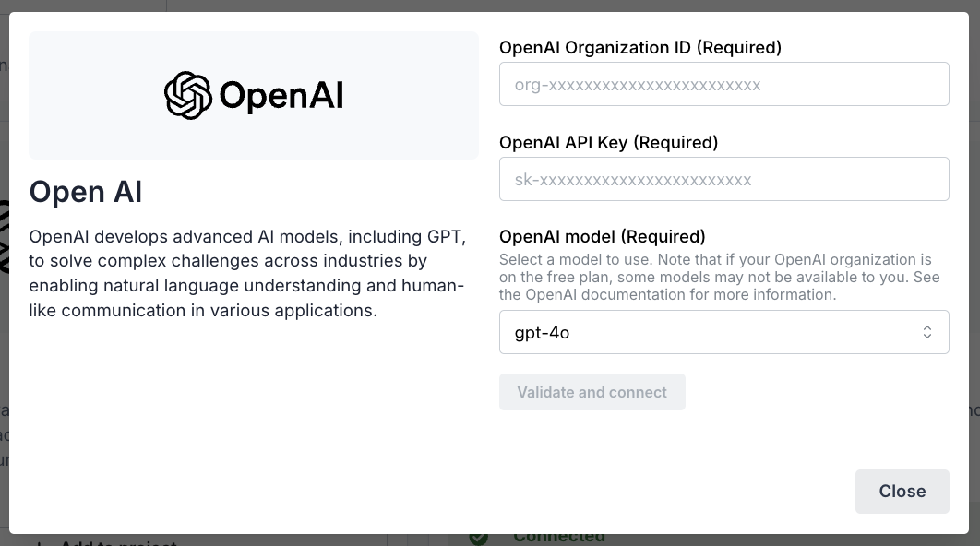Open the OpenAI model dropdown showing gpt-4o
This screenshot has width=980, height=546.
[723, 332]
